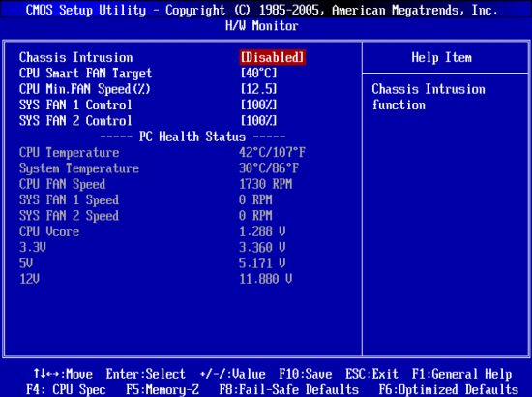Select the Chassis Intrusion [Disabled] value

coord(273,57)
